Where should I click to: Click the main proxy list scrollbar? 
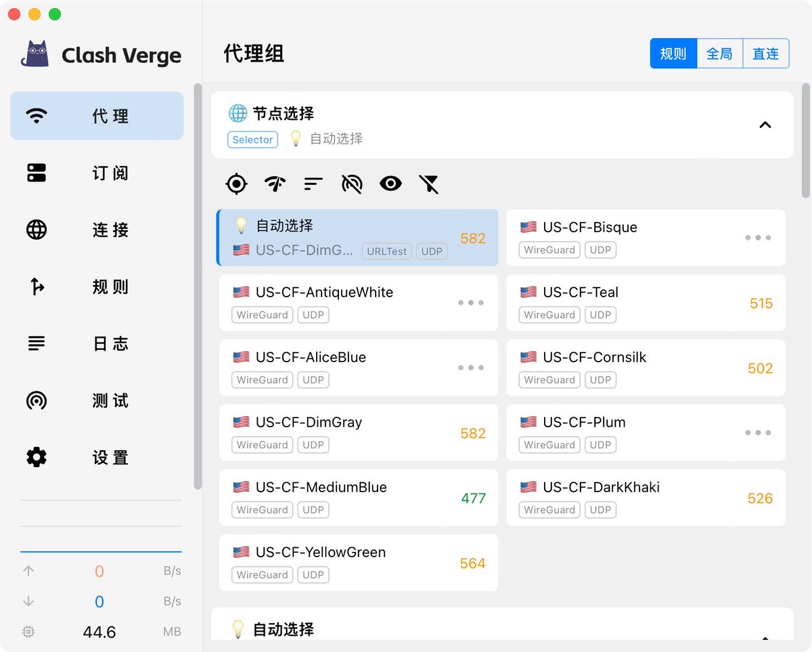click(x=805, y=139)
